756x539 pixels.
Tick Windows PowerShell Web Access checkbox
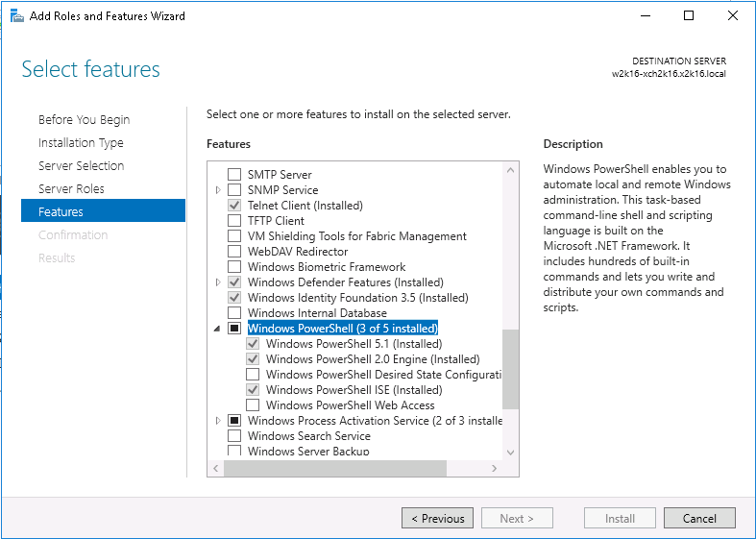(253, 404)
